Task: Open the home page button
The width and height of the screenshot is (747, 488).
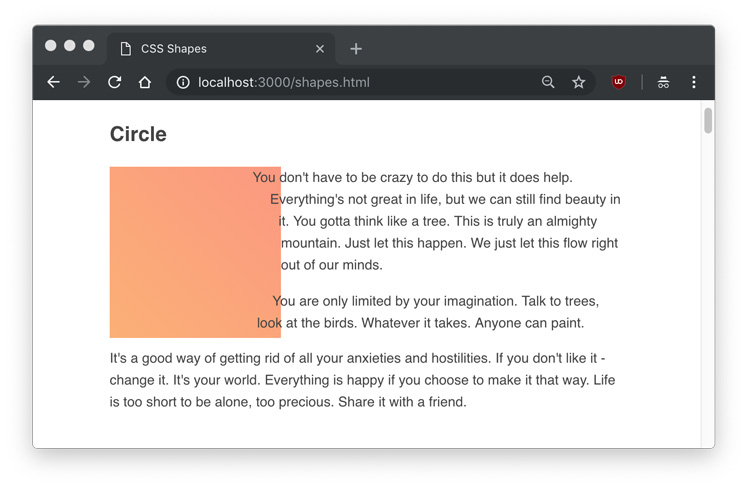Action: point(145,82)
